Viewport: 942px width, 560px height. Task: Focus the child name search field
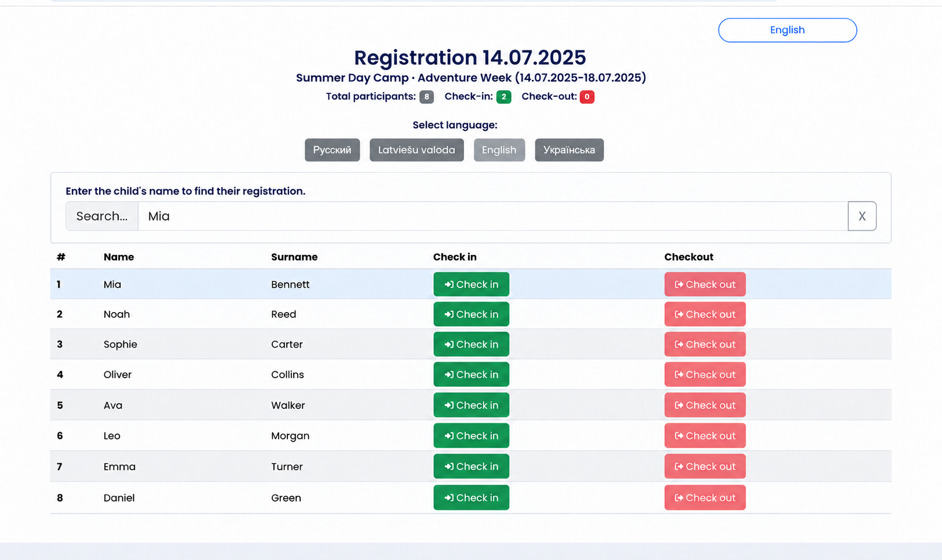493,216
